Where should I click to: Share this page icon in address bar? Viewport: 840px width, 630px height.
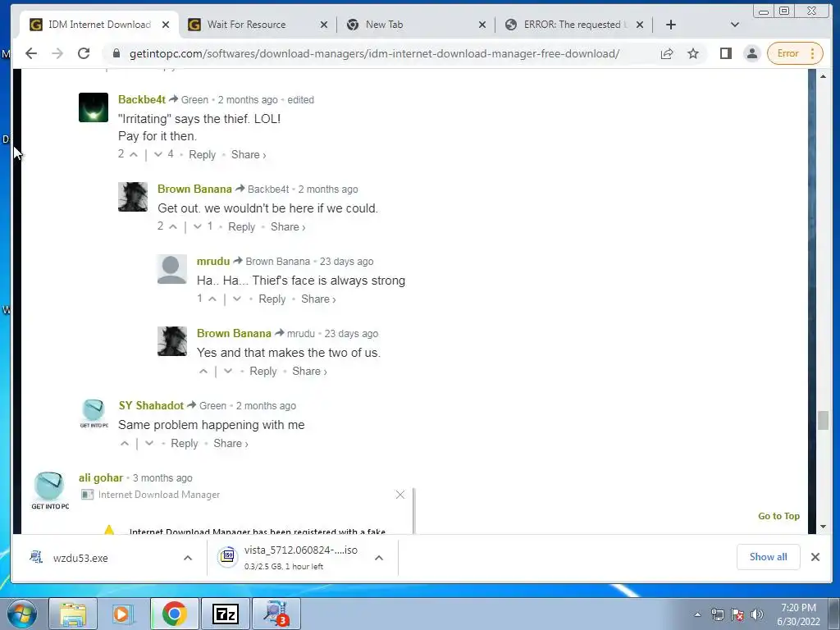pyautogui.click(x=667, y=53)
